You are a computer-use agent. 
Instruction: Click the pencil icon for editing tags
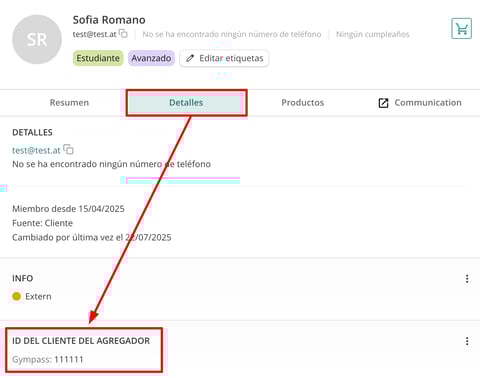(x=190, y=58)
